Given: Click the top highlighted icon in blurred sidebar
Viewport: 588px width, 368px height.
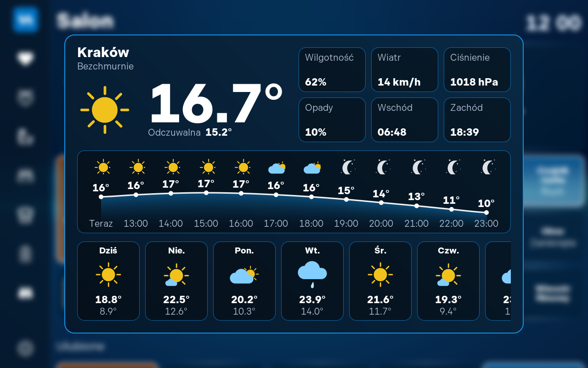Looking at the screenshot, I should [25, 19].
